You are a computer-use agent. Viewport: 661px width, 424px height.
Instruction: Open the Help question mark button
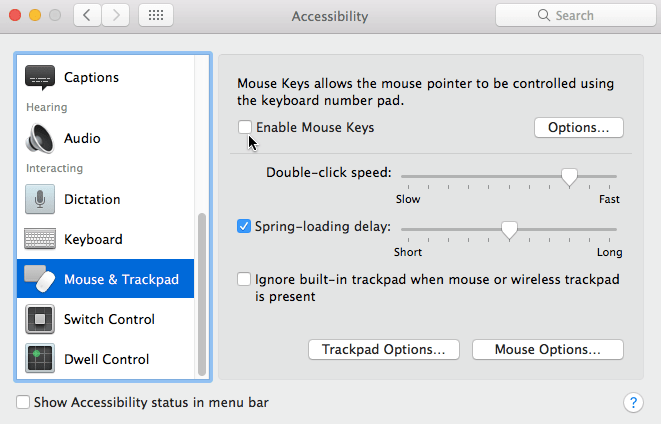pos(633,403)
